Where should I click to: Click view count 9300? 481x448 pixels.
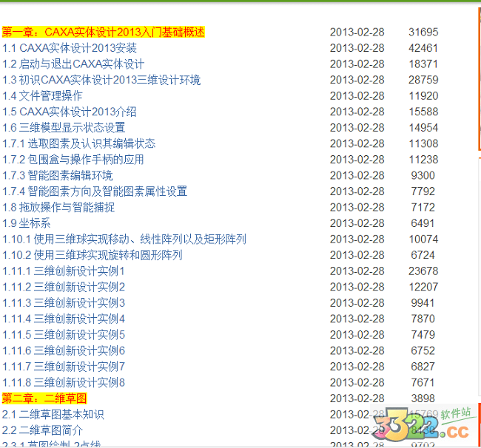(423, 176)
